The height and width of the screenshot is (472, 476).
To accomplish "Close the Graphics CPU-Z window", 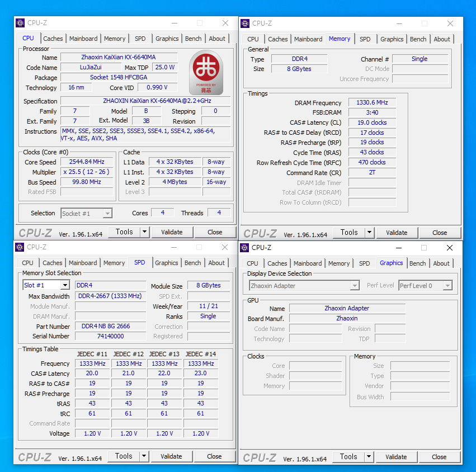I will (x=450, y=248).
